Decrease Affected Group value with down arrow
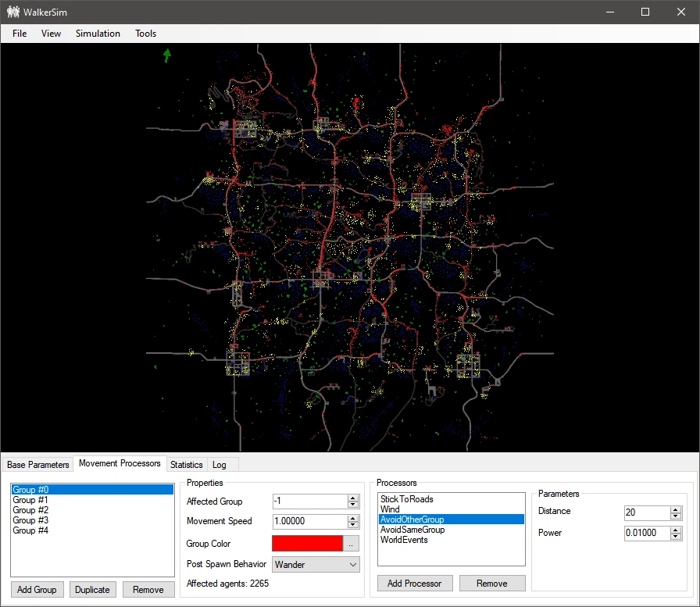The height and width of the screenshot is (607, 700). pyautogui.click(x=353, y=505)
